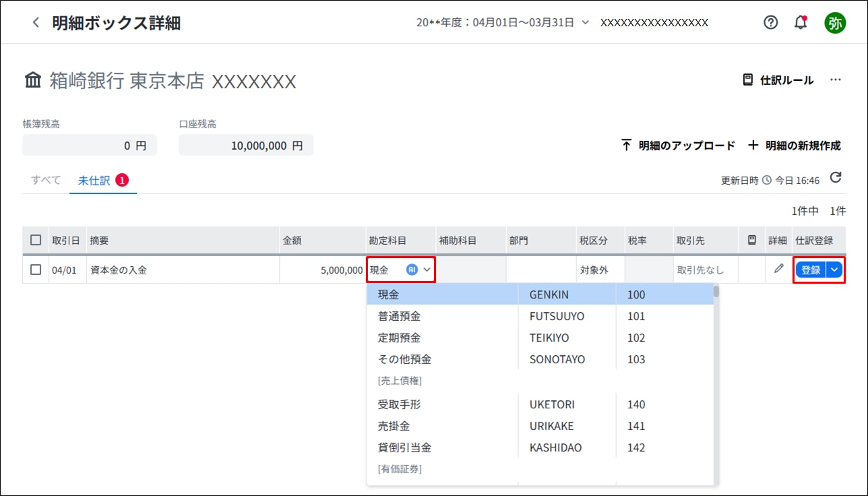Open the help question mark icon
This screenshot has height=496, width=868.
coord(770,22)
